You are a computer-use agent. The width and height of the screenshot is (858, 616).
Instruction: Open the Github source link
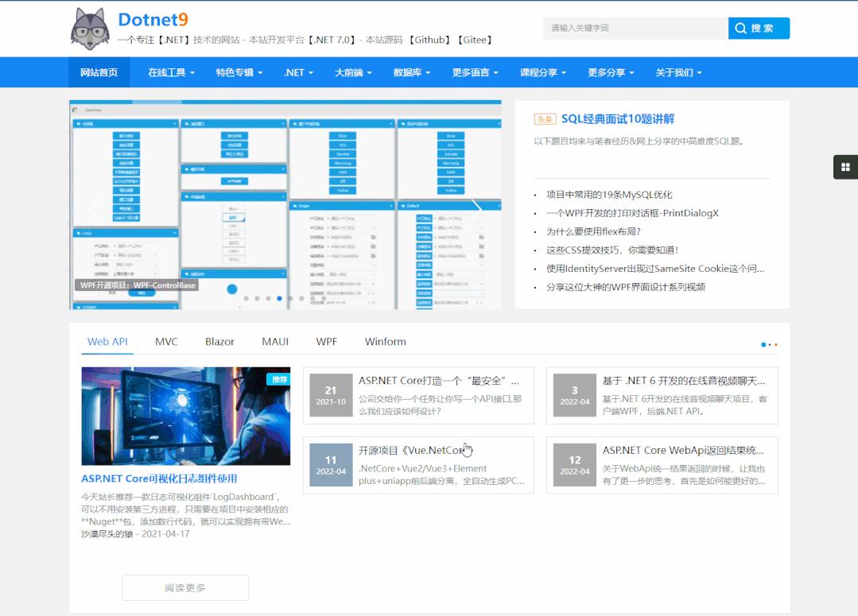click(x=430, y=40)
